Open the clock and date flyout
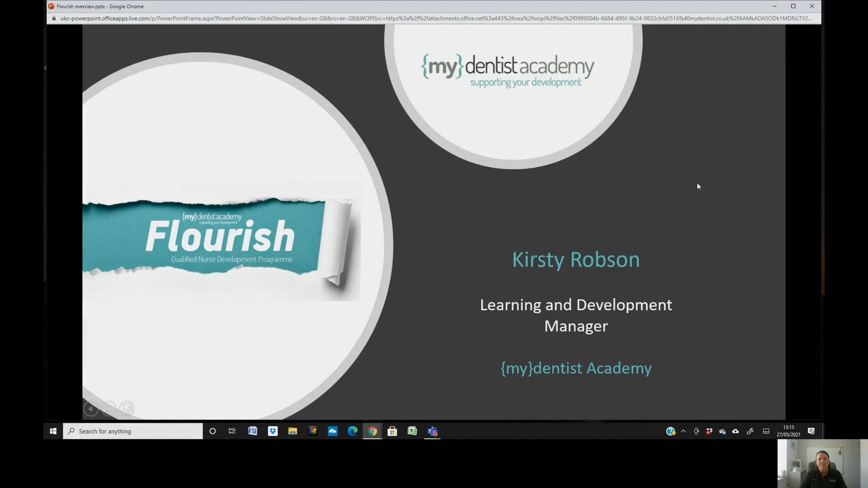Screen dimensions: 868x488 click(788, 431)
